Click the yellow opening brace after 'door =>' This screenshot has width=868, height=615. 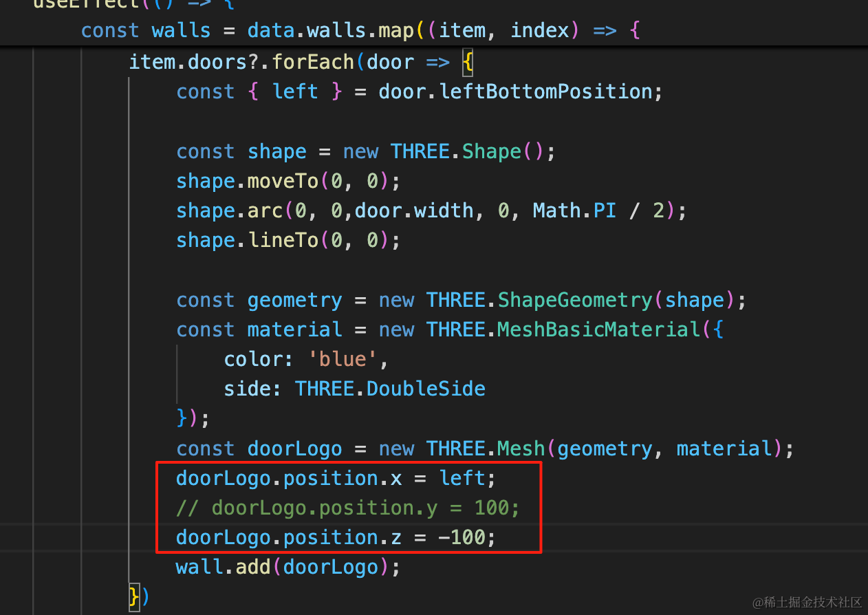pyautogui.click(x=468, y=63)
